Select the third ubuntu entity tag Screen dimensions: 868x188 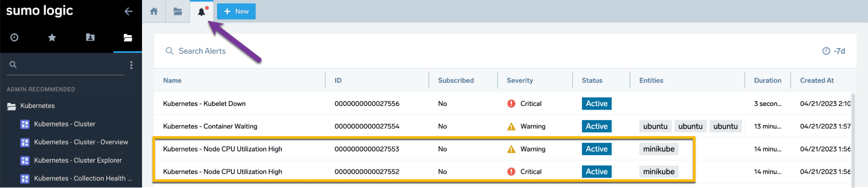pos(725,126)
